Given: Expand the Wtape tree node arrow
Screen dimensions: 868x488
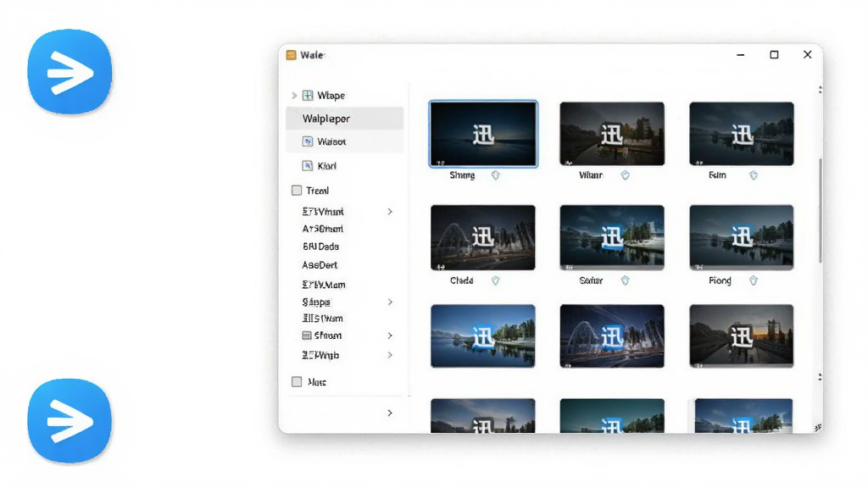Looking at the screenshot, I should pos(294,95).
